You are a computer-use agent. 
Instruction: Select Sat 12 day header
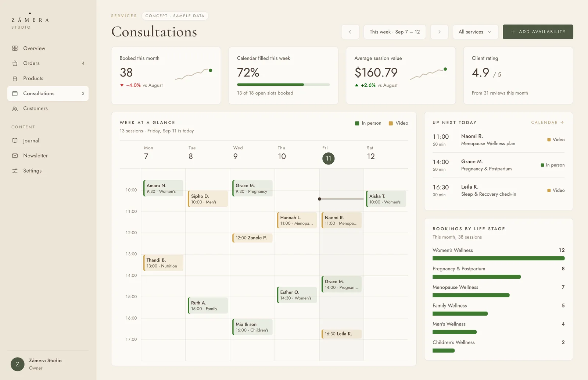pyautogui.click(x=370, y=153)
